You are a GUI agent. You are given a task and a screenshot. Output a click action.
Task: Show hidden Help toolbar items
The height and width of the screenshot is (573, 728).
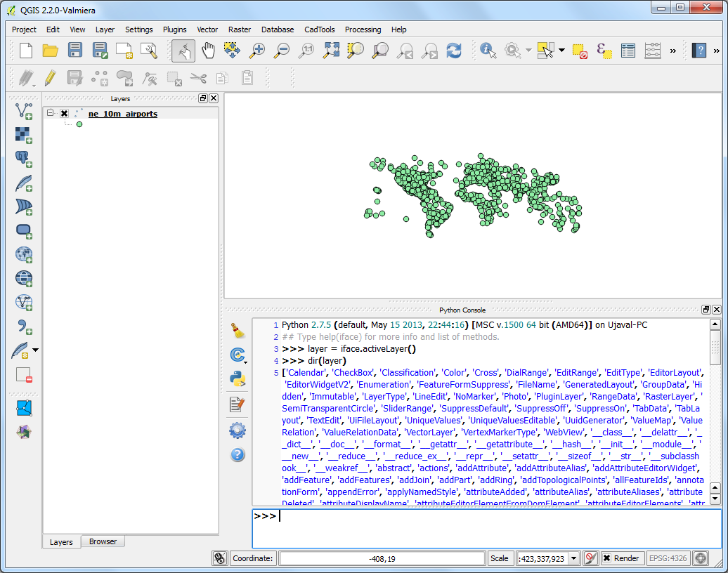coord(716,51)
